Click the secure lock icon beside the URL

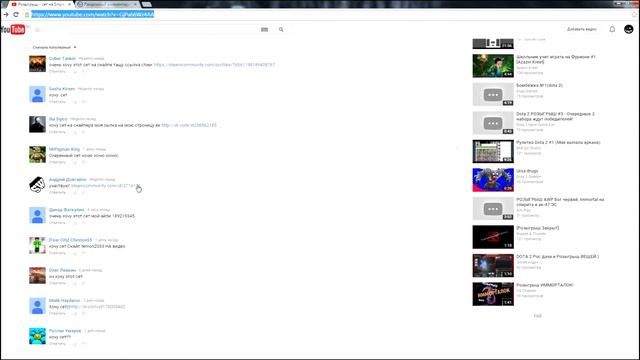27,14
